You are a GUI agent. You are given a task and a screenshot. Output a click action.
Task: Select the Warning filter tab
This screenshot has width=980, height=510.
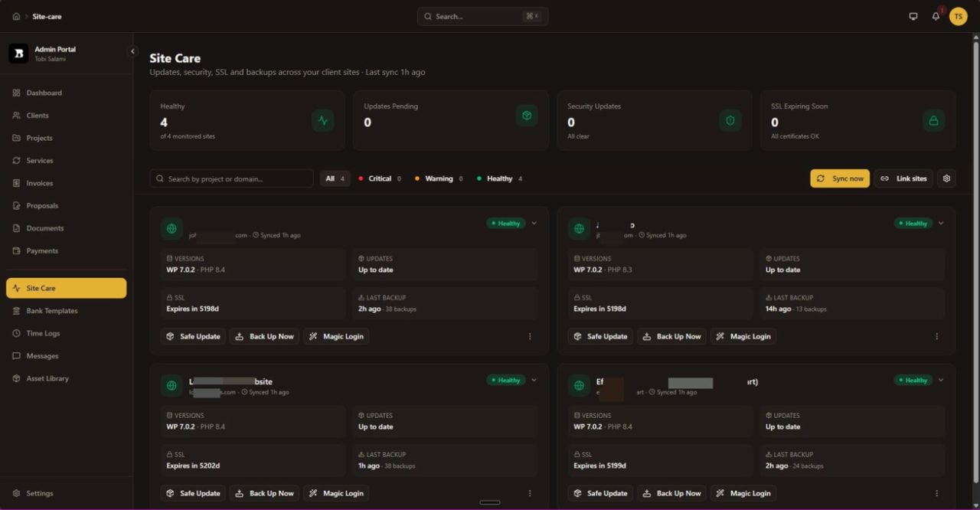pyautogui.click(x=439, y=178)
